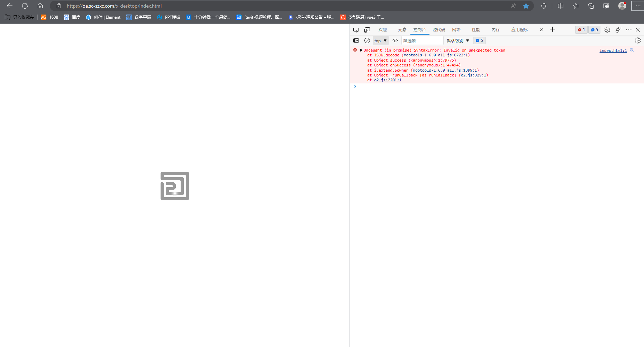Create a live expression via the eye icon

395,40
